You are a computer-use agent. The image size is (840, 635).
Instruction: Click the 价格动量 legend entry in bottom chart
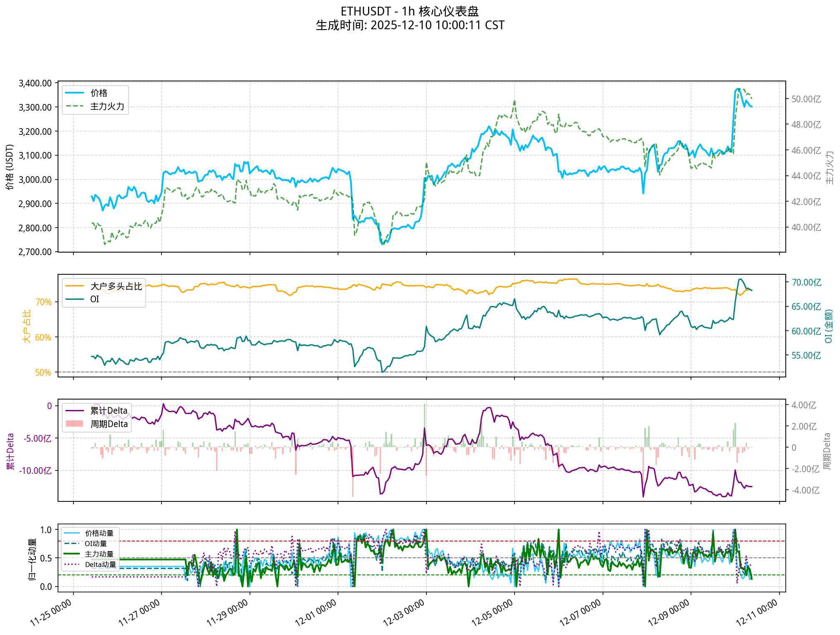click(99, 533)
